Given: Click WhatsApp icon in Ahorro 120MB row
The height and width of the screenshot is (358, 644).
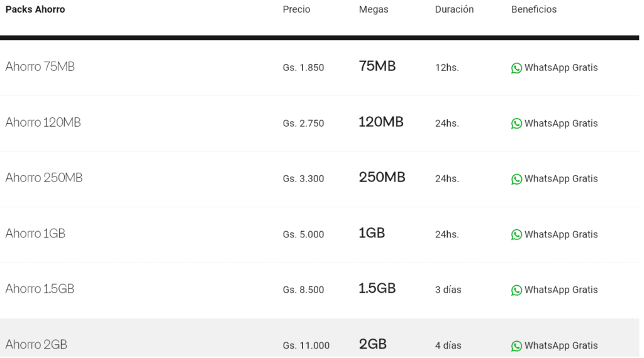Looking at the screenshot, I should pyautogui.click(x=516, y=124).
